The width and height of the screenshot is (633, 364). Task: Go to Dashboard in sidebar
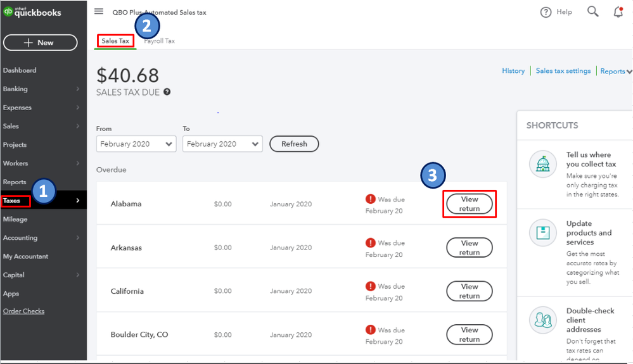coord(20,70)
